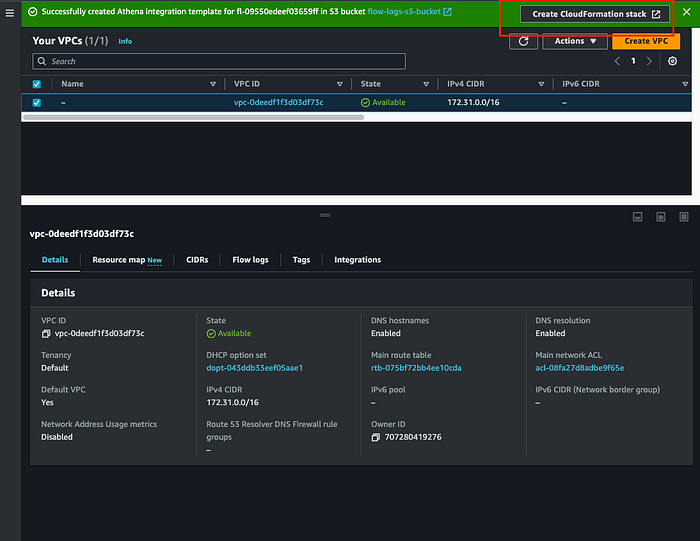Click Create CloudFormation stack button
This screenshot has width=700, height=541.
(595, 14)
